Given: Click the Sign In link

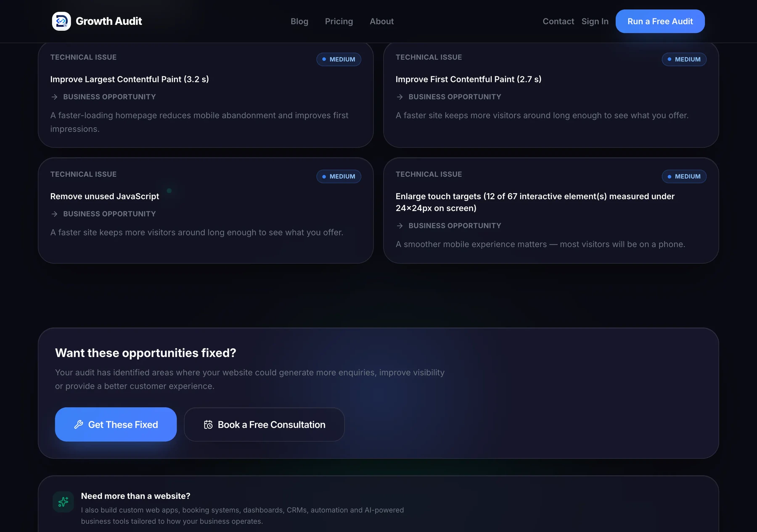Looking at the screenshot, I should (595, 21).
